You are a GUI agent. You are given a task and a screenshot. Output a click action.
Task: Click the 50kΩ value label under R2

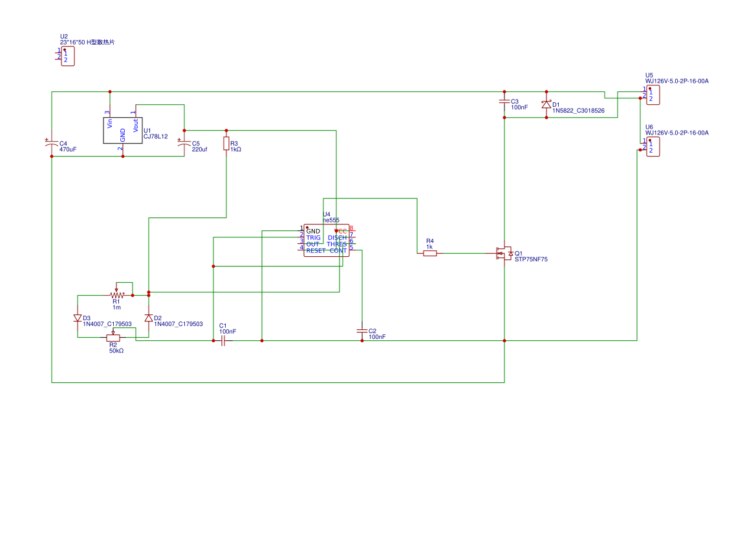pos(116,351)
